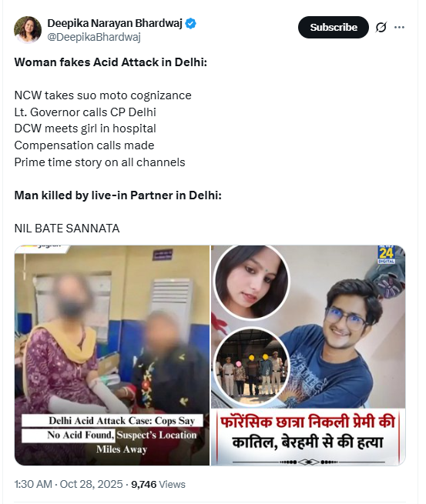Viewport: 426px width, 504px height.
Task: Open the News24 Hindi headline image
Action: [308, 355]
